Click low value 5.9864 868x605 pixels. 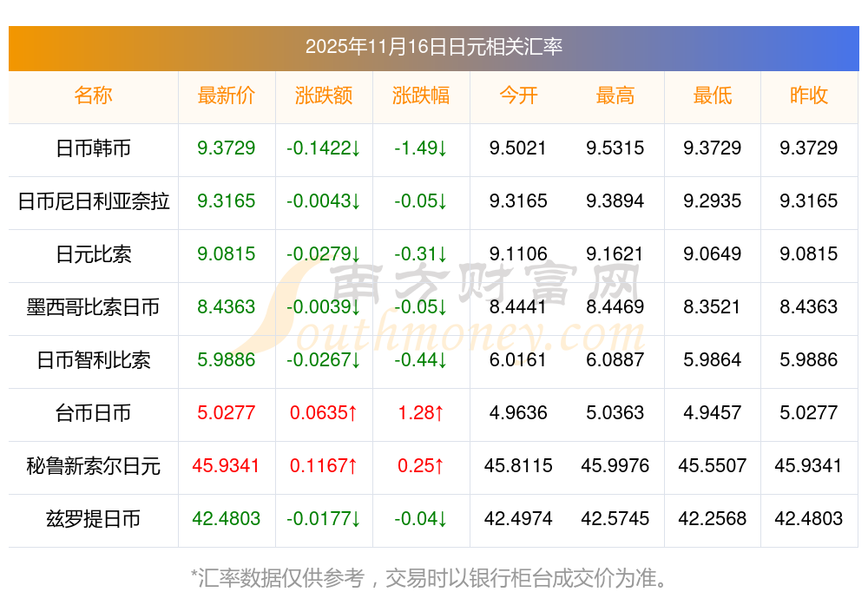tap(713, 360)
